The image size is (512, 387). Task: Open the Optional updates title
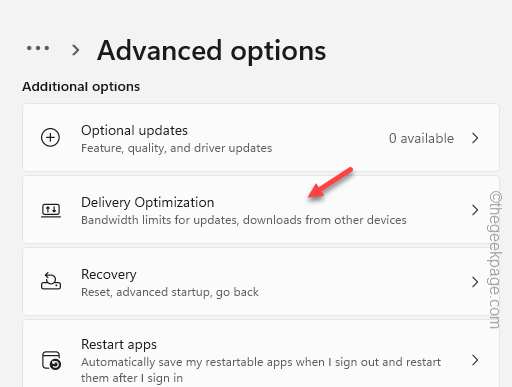134,130
